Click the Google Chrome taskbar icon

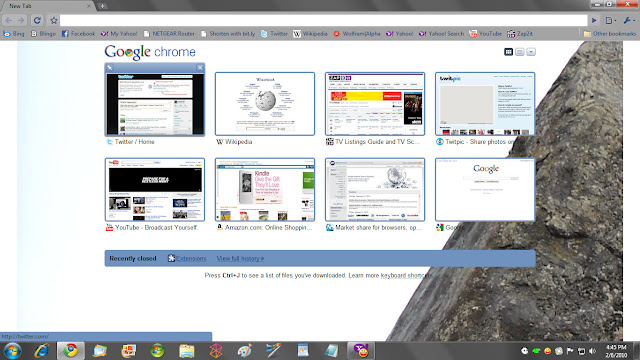pos(71,351)
